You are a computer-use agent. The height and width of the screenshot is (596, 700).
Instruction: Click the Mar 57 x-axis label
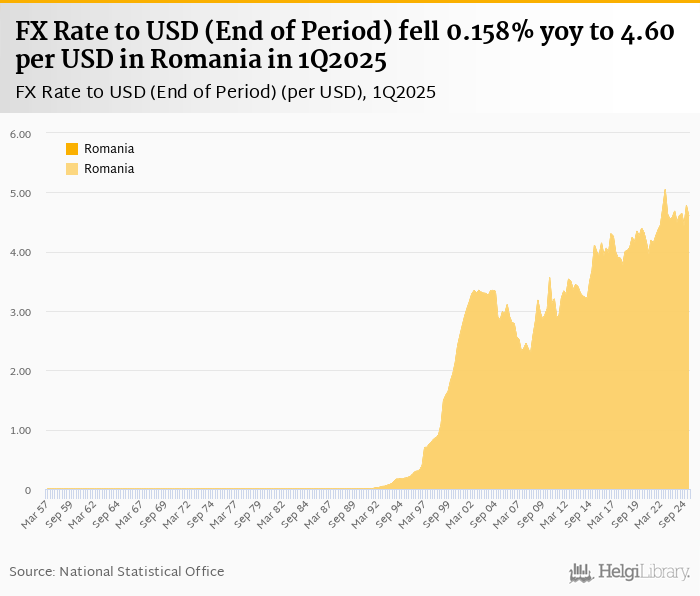tap(37, 512)
